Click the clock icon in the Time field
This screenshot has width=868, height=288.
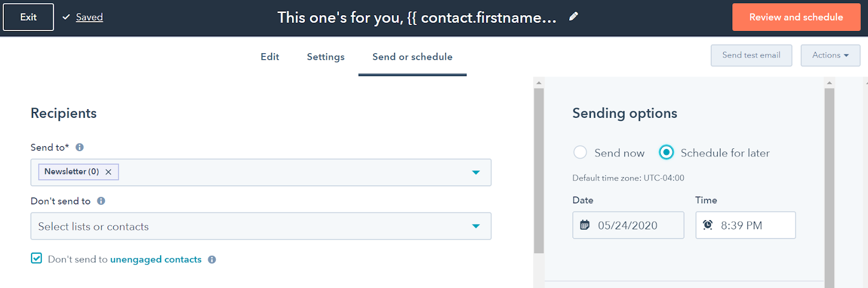pos(708,225)
